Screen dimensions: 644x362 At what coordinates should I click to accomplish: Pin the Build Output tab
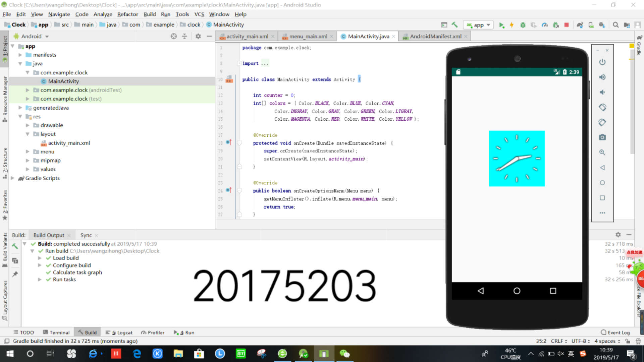point(15,274)
